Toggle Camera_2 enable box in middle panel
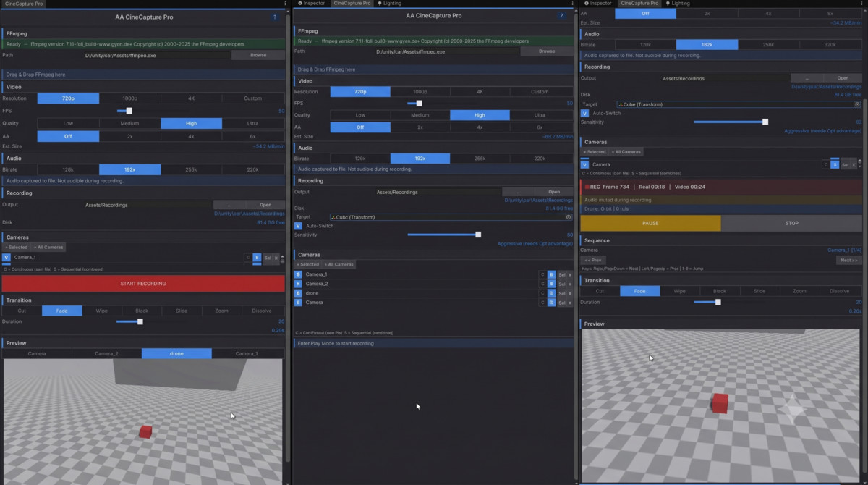The width and height of the screenshot is (868, 485). coord(298,284)
